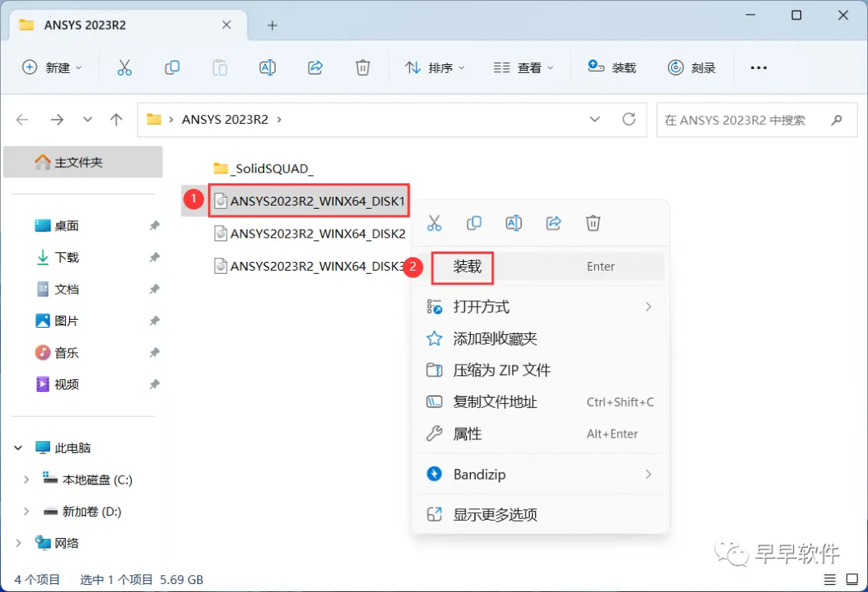
Task: Choose 添加到收藏夹 in the context menu
Action: tap(540, 339)
